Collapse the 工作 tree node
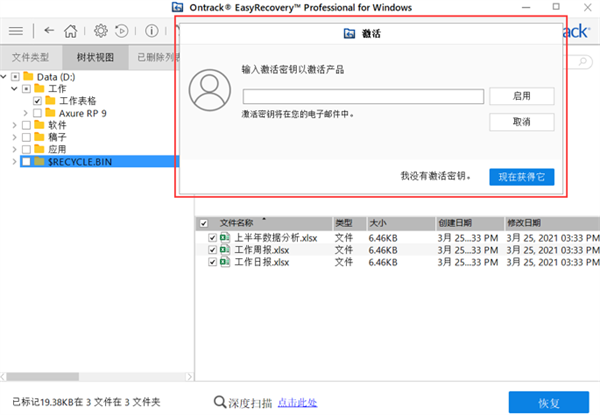This screenshot has width=600, height=415. tap(15, 89)
